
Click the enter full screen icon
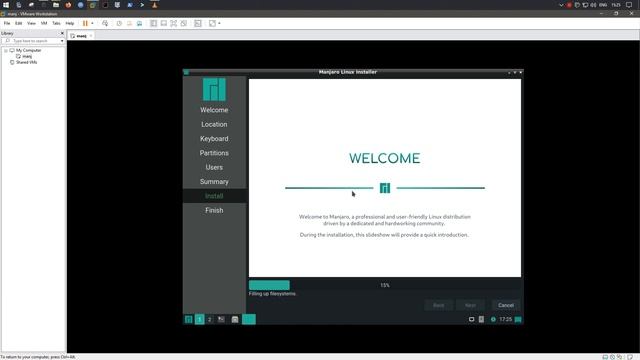coord(173,23)
